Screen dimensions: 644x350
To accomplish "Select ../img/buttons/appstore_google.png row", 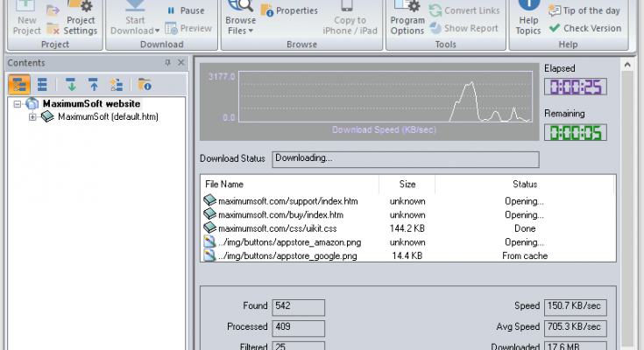I will [408, 255].
